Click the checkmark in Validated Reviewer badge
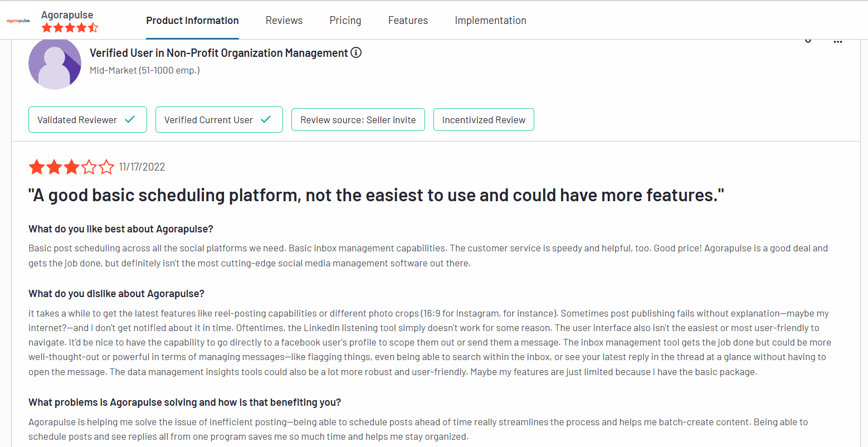The height and width of the screenshot is (447, 868). (x=130, y=119)
